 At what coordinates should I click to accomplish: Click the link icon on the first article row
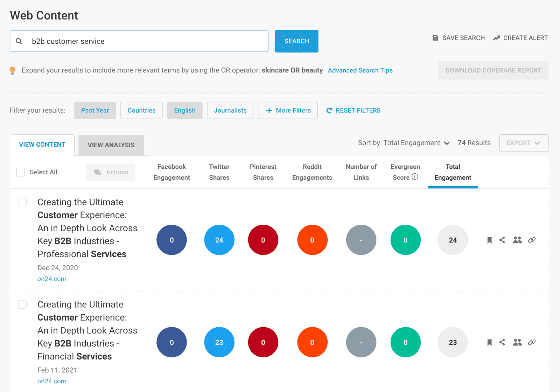click(x=532, y=240)
